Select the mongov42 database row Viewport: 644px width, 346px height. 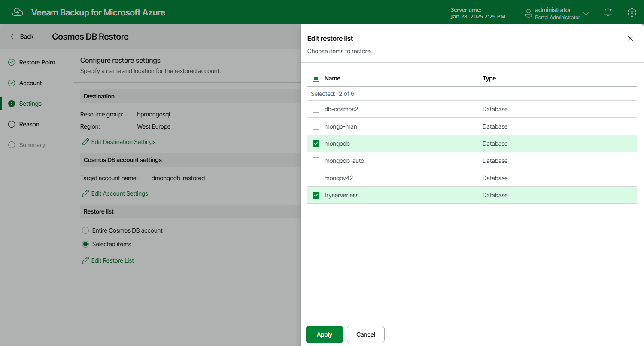pos(472,178)
